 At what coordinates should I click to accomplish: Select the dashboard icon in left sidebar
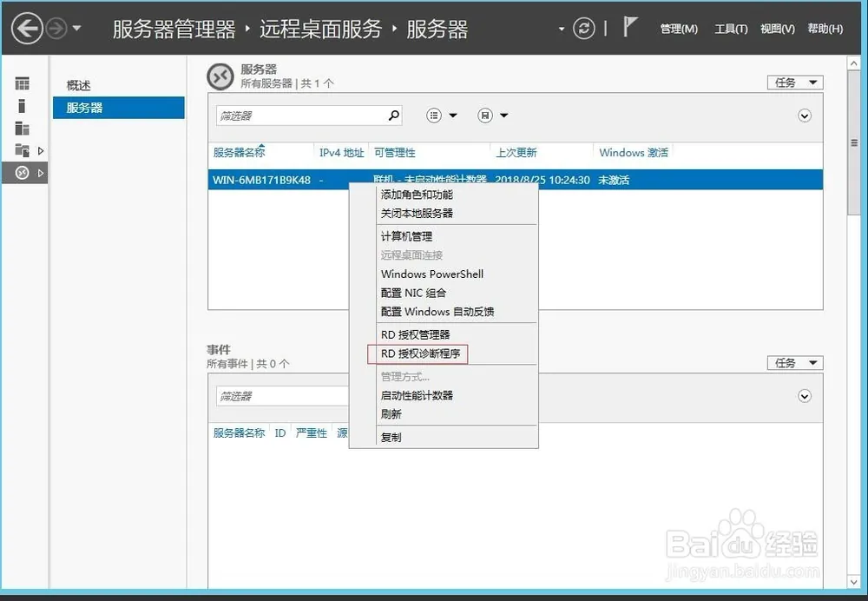coord(23,83)
